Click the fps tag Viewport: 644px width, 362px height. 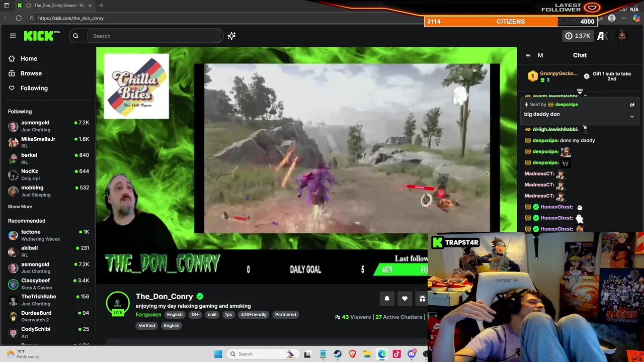click(229, 315)
